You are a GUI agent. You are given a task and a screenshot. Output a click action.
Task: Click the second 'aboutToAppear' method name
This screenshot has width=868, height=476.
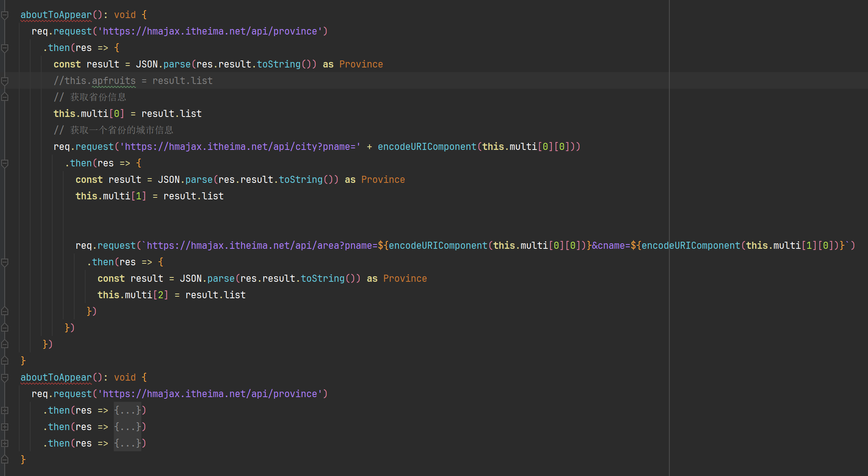click(x=56, y=378)
